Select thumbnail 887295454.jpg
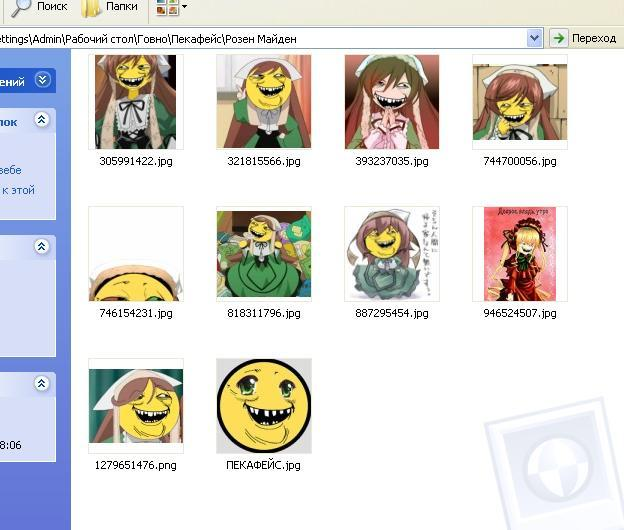 (392, 254)
